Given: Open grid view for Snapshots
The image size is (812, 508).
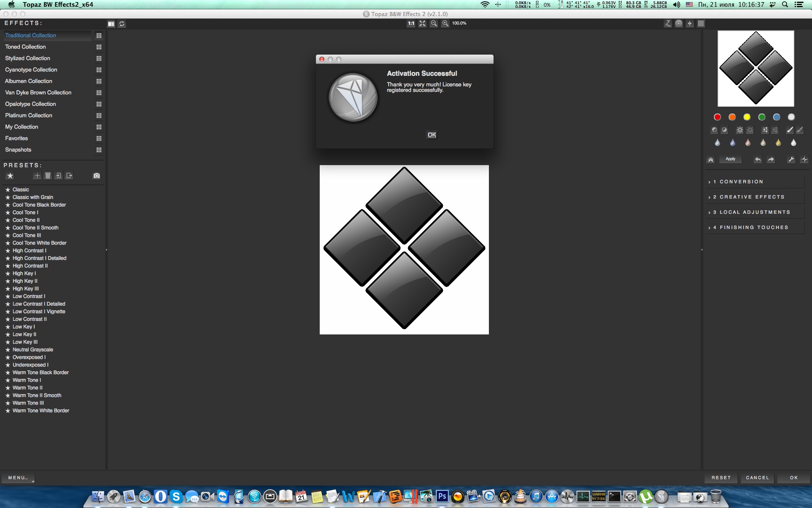Looking at the screenshot, I should coord(99,150).
